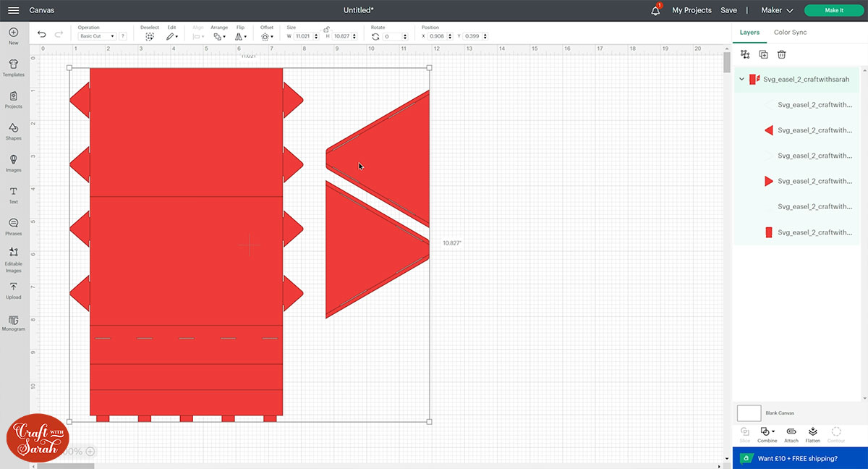This screenshot has height=469, width=868.
Task: Open the Monogram tool
Action: tap(13, 322)
